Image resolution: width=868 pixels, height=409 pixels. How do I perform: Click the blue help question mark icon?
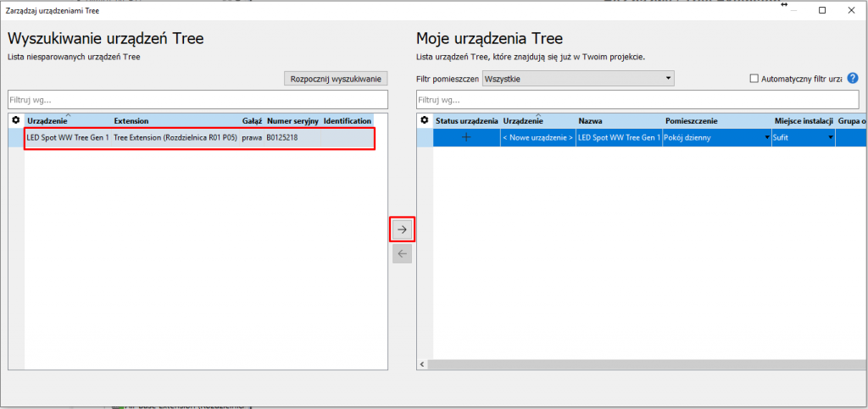853,78
